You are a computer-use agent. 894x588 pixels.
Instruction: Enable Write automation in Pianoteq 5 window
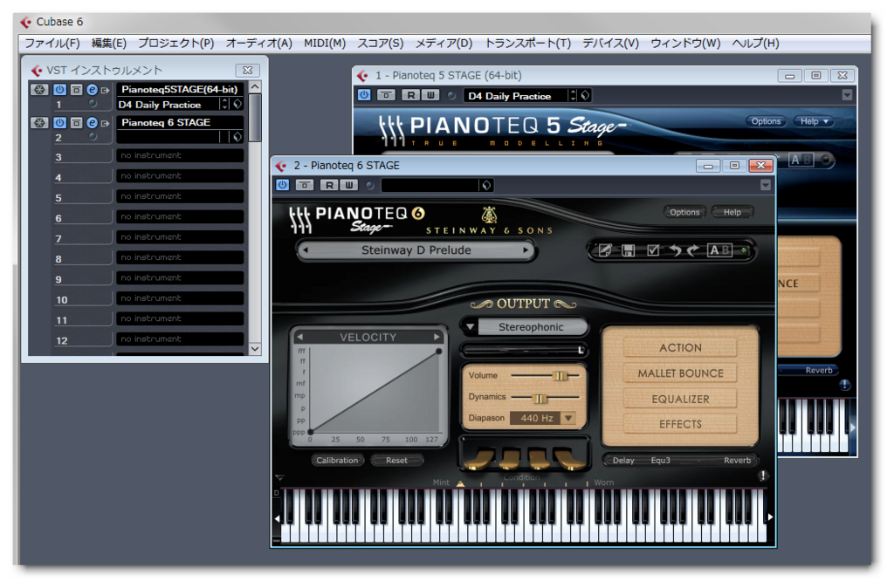pos(430,95)
